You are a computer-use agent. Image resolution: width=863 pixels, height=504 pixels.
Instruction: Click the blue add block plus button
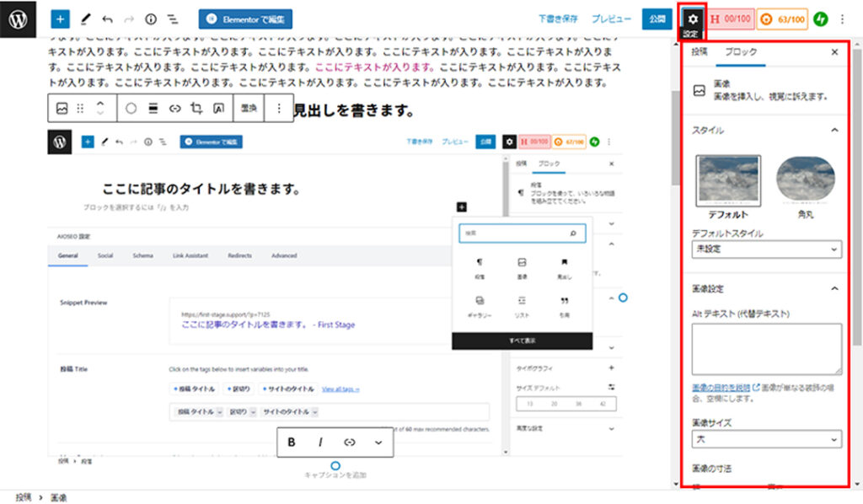(x=61, y=19)
